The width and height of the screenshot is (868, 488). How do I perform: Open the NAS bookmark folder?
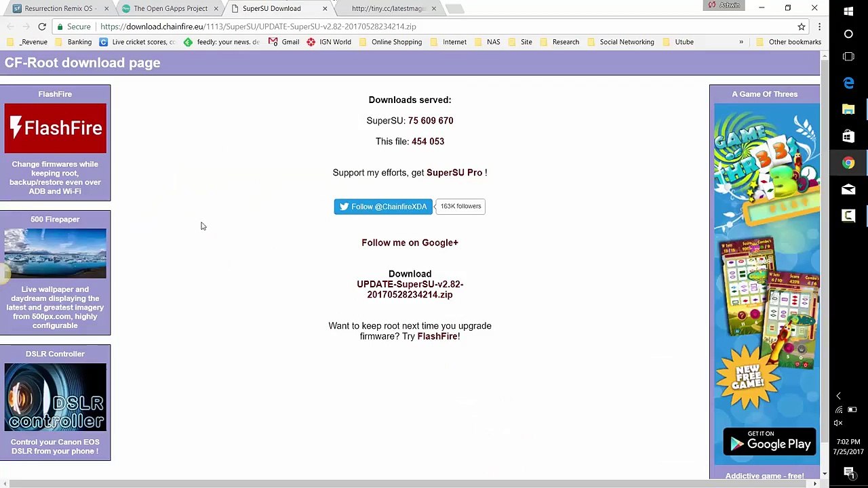488,42
